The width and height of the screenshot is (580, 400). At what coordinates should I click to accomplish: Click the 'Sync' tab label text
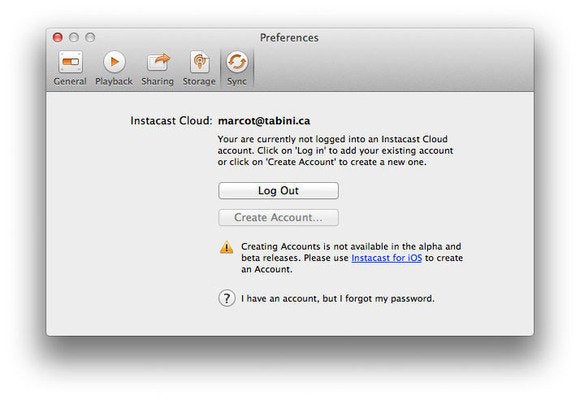point(237,81)
